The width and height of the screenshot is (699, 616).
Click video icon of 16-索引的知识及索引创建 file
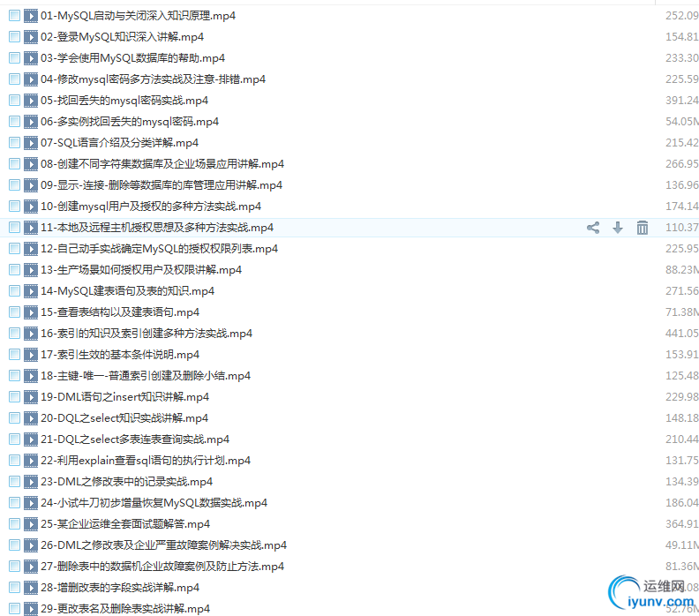coord(31,334)
